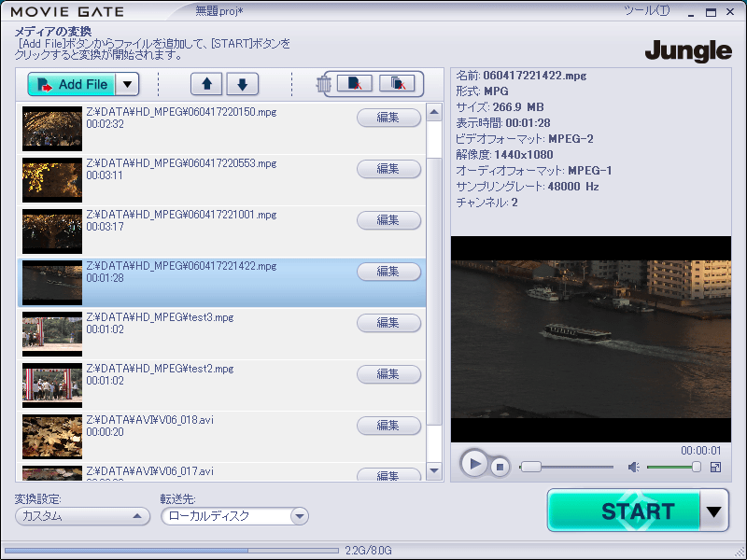Move selected file up with up arrow
The image size is (747, 560).
pos(206,84)
